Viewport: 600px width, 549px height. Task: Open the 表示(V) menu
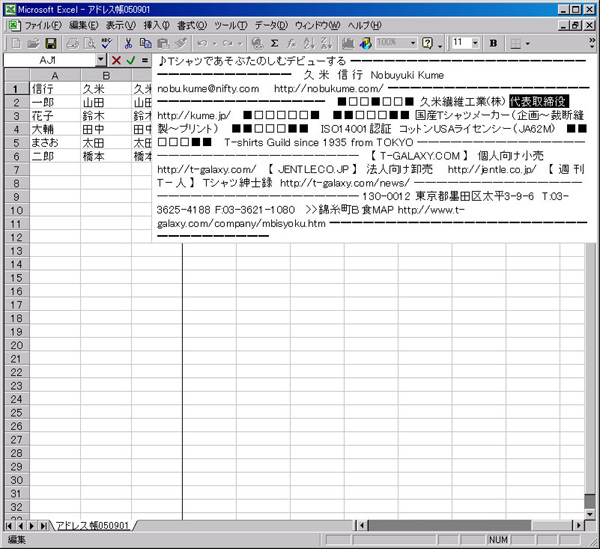(x=121, y=26)
